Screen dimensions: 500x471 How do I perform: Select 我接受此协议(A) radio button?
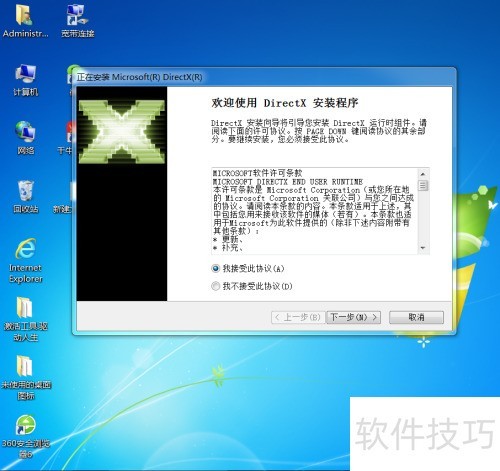pos(216,268)
